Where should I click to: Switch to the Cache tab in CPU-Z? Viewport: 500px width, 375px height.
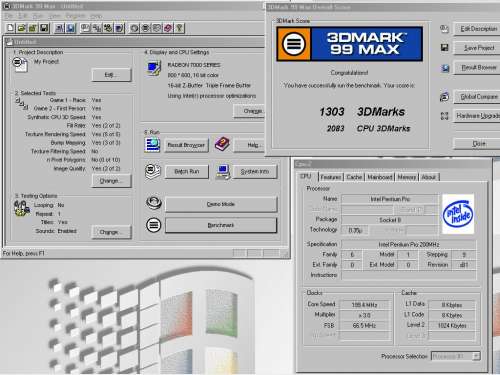[354, 177]
